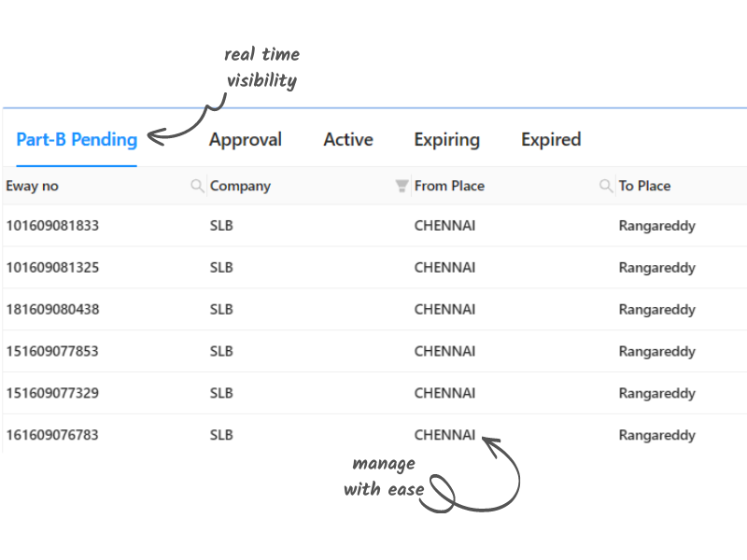Select the CHENNAI cell in the first row
This screenshot has width=747, height=560.
(444, 226)
